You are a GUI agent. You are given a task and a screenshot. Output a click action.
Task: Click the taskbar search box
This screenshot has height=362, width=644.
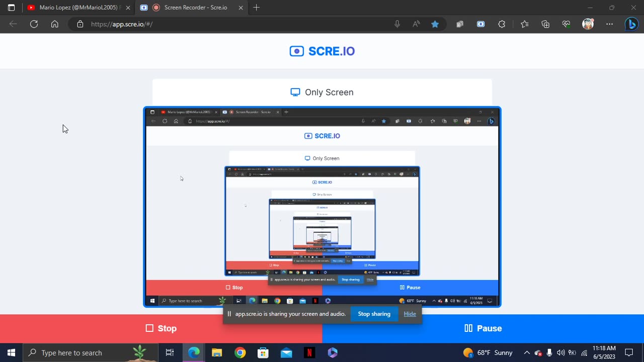(x=91, y=352)
